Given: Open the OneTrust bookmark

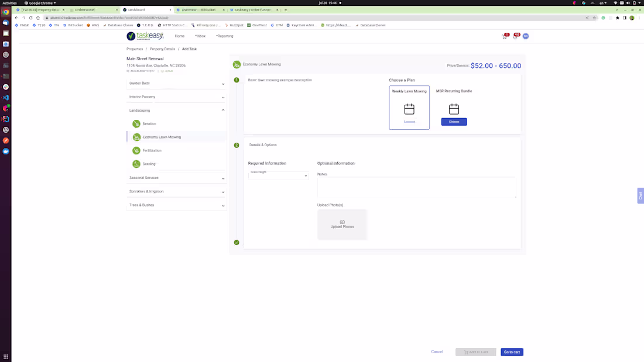Looking at the screenshot, I should point(256,25).
